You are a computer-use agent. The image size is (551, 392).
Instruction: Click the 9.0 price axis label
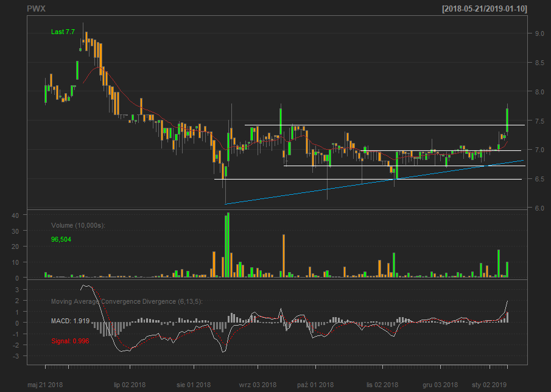click(539, 33)
